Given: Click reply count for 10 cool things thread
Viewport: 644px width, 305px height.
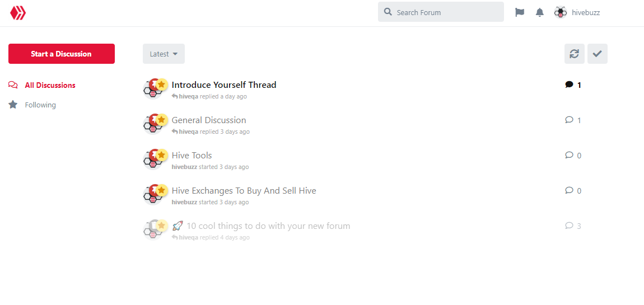Looking at the screenshot, I should click(573, 226).
